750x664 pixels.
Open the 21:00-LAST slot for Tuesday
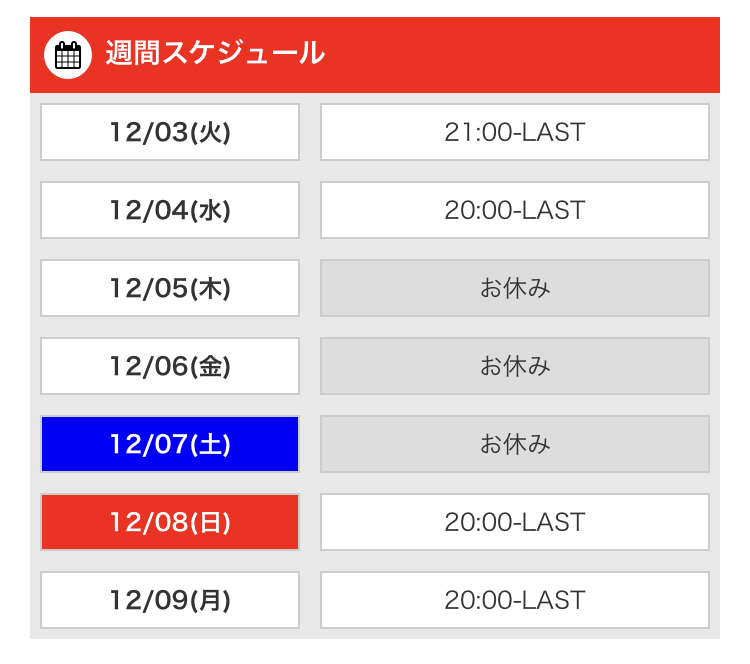515,132
